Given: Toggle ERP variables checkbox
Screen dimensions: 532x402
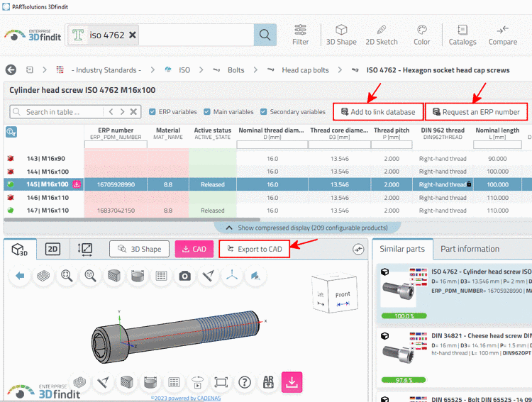Looking at the screenshot, I should click(153, 111).
